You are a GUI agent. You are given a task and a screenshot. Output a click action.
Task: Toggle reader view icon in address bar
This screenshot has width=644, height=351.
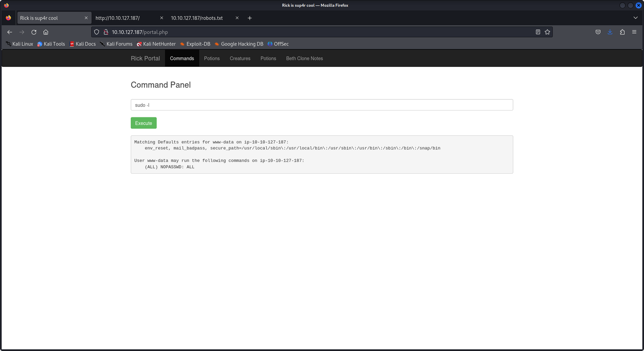pos(538,32)
